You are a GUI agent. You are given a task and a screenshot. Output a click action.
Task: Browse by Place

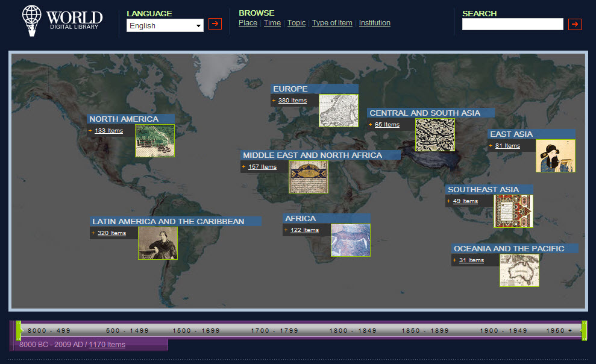point(248,23)
